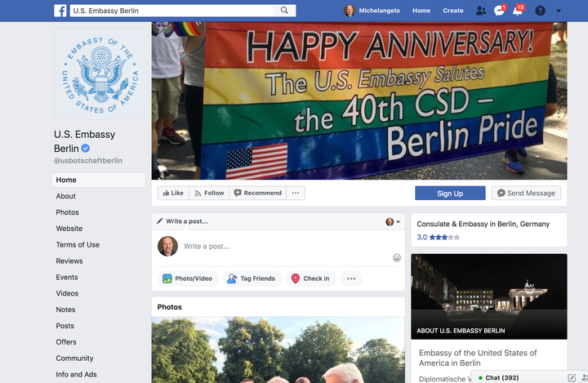Click Michelangelo name in top bar

click(x=379, y=11)
